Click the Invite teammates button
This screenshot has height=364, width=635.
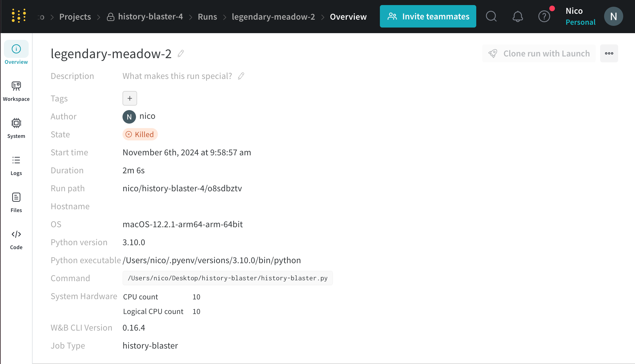coord(428,16)
